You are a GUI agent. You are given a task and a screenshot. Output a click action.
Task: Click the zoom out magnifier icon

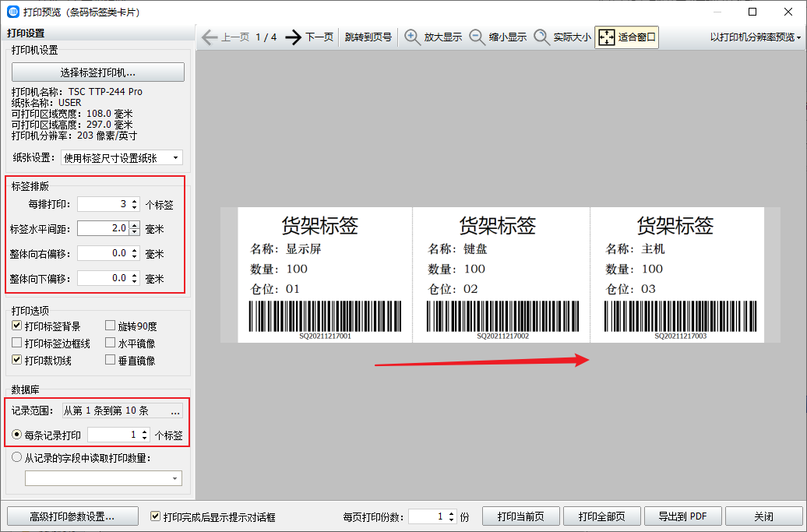(x=477, y=37)
